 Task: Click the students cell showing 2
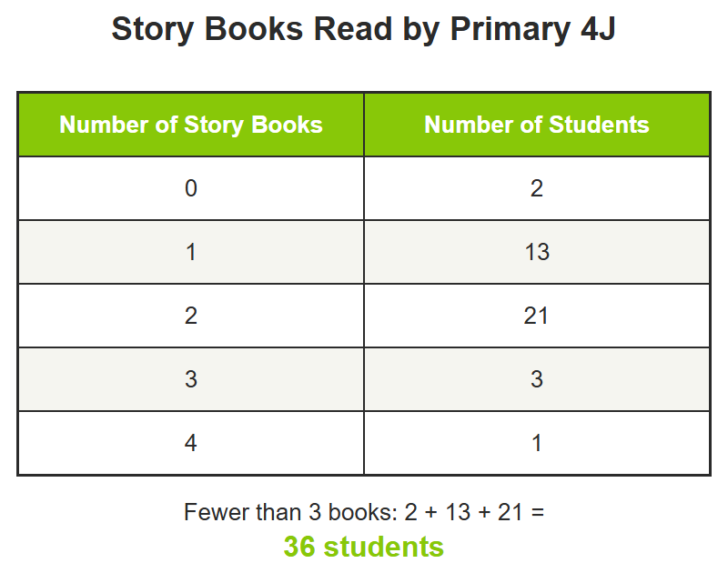[x=537, y=188]
